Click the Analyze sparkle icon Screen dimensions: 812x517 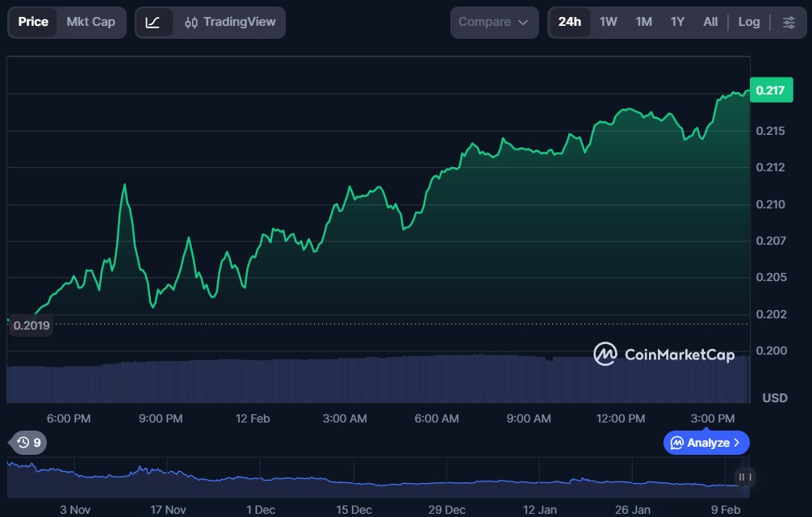pos(677,443)
